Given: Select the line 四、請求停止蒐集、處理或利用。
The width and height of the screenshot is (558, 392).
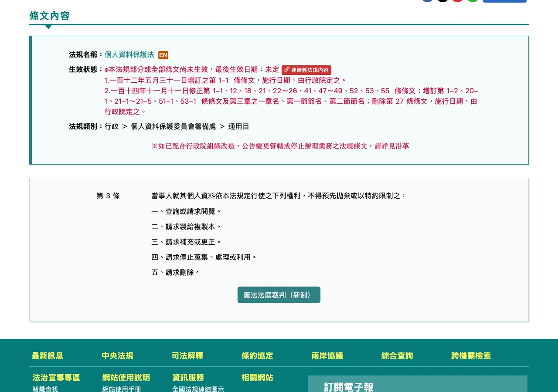Looking at the screenshot, I should 204,257.
